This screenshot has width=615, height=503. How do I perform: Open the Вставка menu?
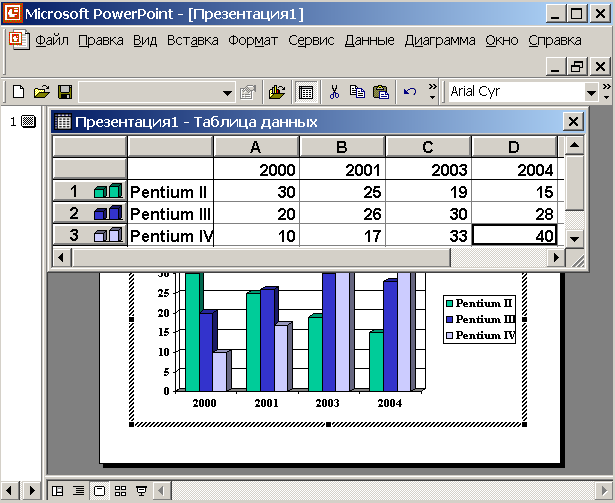(x=193, y=40)
